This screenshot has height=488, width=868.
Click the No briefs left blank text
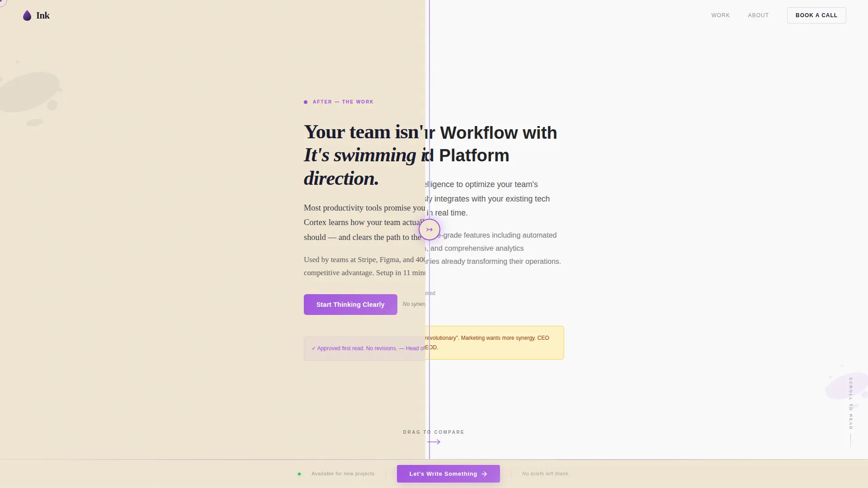pos(546,474)
